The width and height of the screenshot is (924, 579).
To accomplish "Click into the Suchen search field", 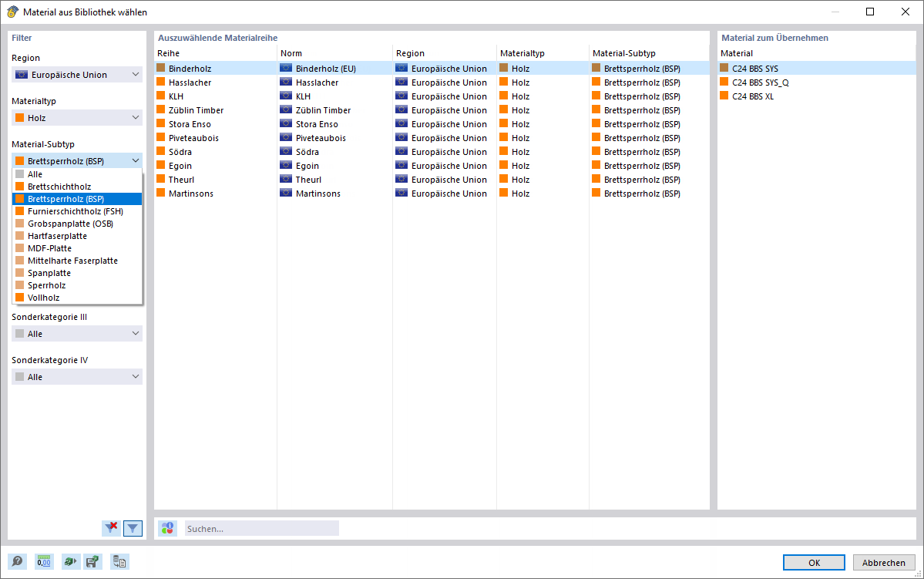I will [x=262, y=528].
